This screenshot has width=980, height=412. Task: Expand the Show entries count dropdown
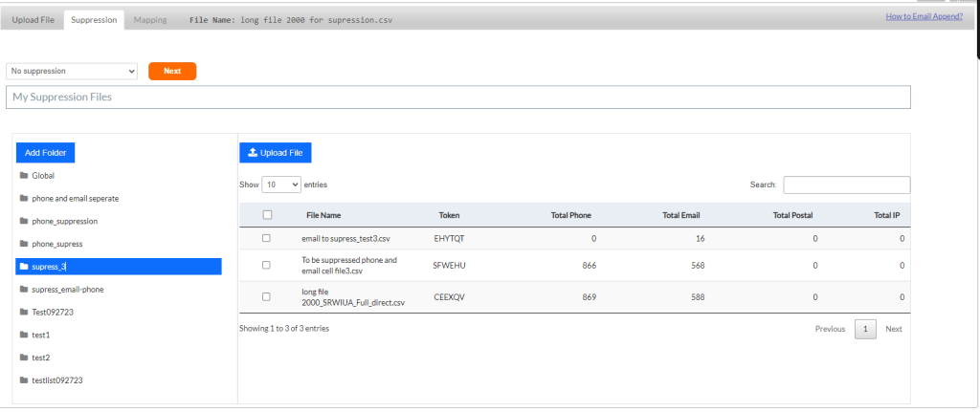click(281, 184)
